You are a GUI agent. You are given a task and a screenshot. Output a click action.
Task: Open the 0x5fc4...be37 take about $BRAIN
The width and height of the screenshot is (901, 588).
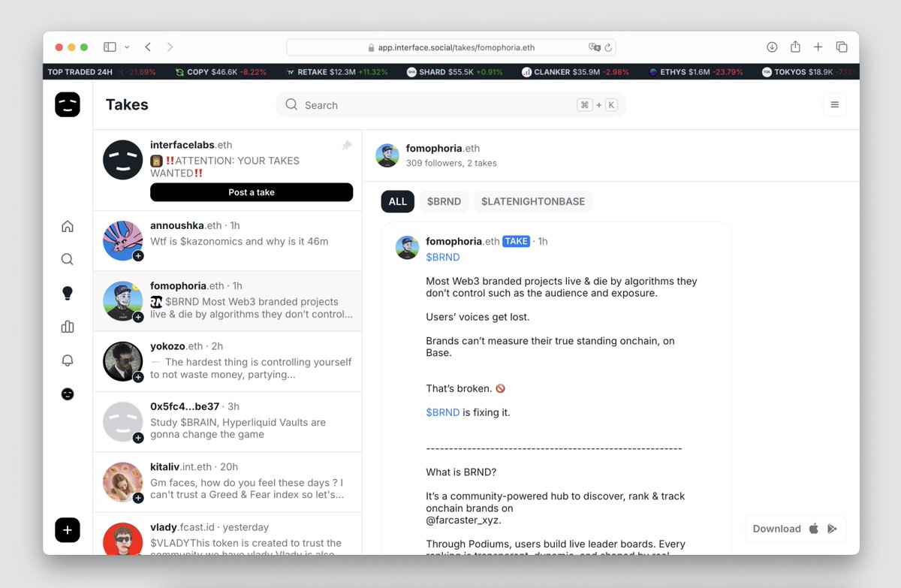(228, 422)
